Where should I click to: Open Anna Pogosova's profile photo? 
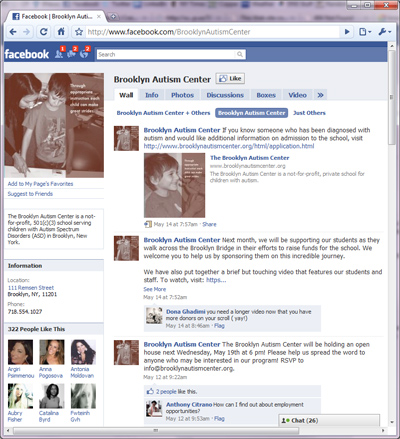pos(52,352)
